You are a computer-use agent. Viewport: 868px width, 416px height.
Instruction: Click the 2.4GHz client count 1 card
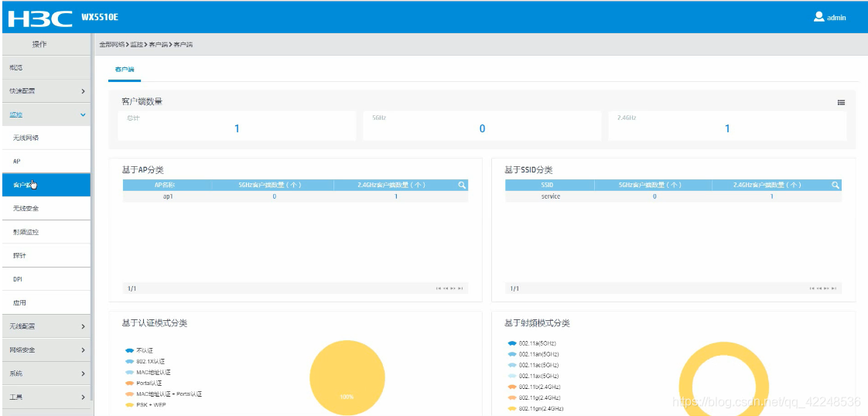(x=727, y=126)
